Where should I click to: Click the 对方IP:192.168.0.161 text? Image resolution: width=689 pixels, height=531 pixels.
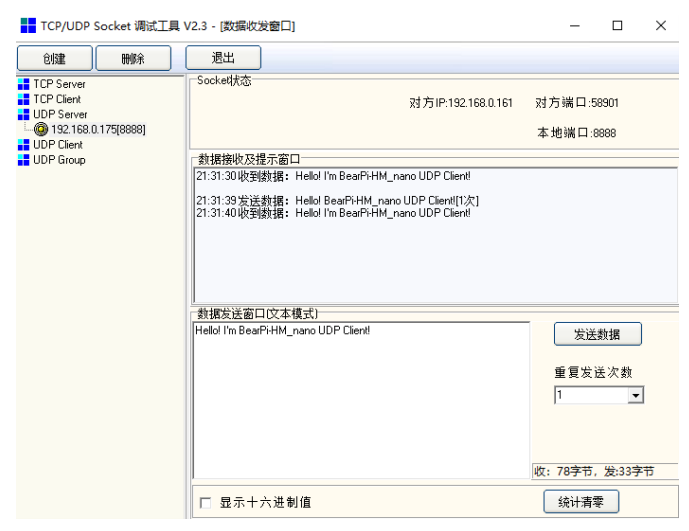coord(461,103)
